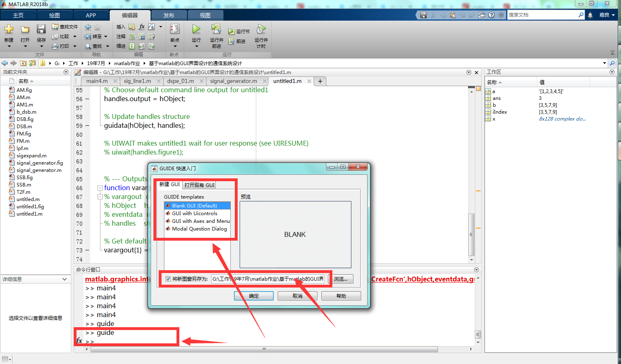621x364 pixels.
Task: Expand the 转至 (Go To) dropdown
Action: point(106,36)
